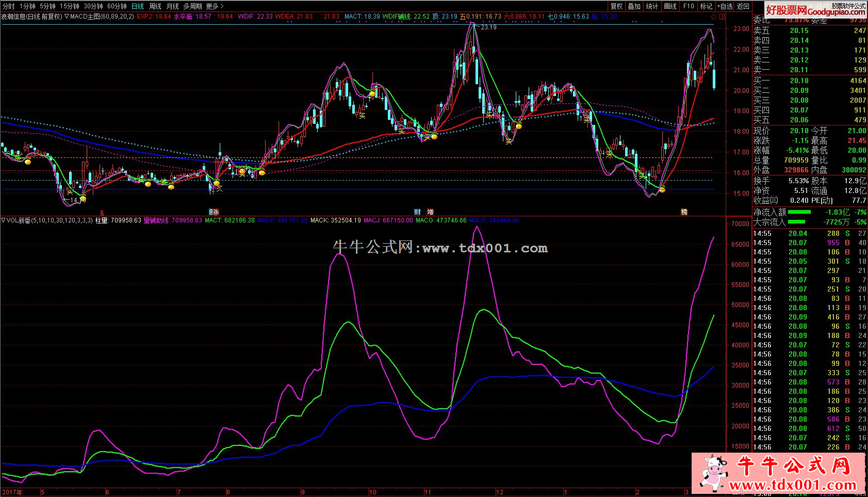Screen dimensions: 868x497
Task: Click the 复权 button
Action: [x=616, y=6]
